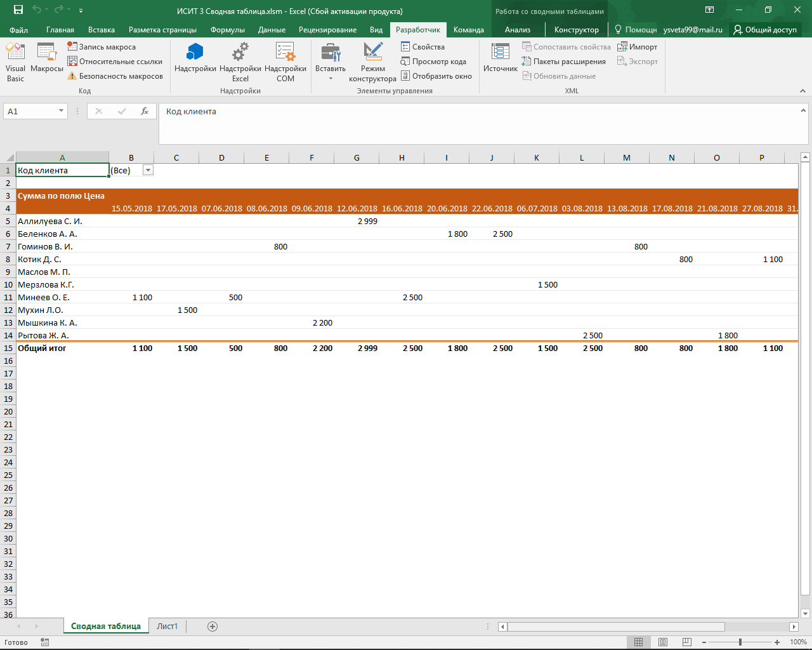Click the zoom slider handle
Image resolution: width=812 pixels, height=650 pixels.
tap(740, 642)
